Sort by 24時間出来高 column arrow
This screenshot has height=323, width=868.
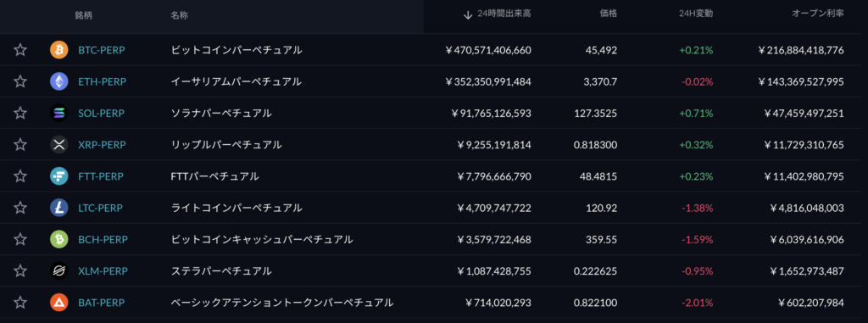468,15
